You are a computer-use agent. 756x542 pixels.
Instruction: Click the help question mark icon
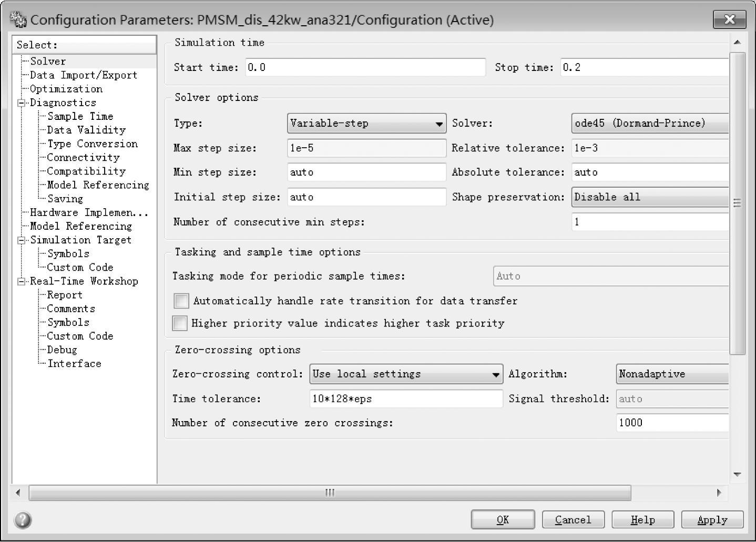pyautogui.click(x=23, y=520)
